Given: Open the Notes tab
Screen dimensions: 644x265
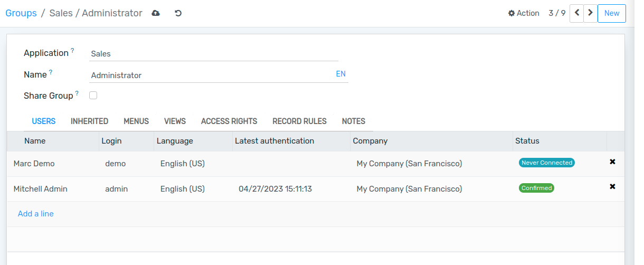Looking at the screenshot, I should click(x=354, y=121).
